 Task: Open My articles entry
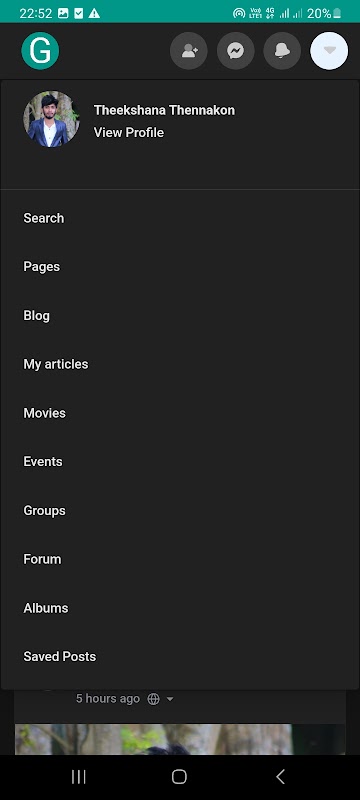click(56, 364)
